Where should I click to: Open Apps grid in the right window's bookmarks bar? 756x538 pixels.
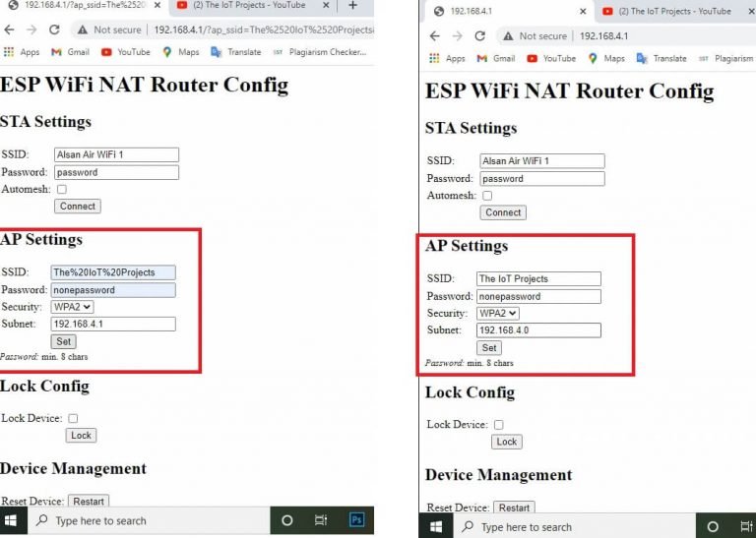coord(447,58)
